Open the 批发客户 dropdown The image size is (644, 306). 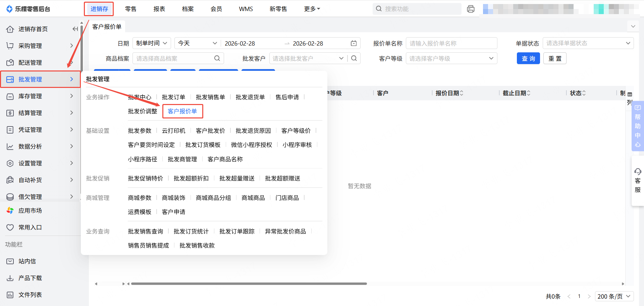point(308,58)
